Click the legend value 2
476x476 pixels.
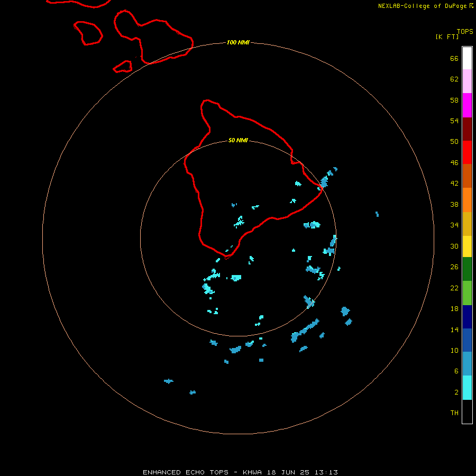tap(456, 392)
